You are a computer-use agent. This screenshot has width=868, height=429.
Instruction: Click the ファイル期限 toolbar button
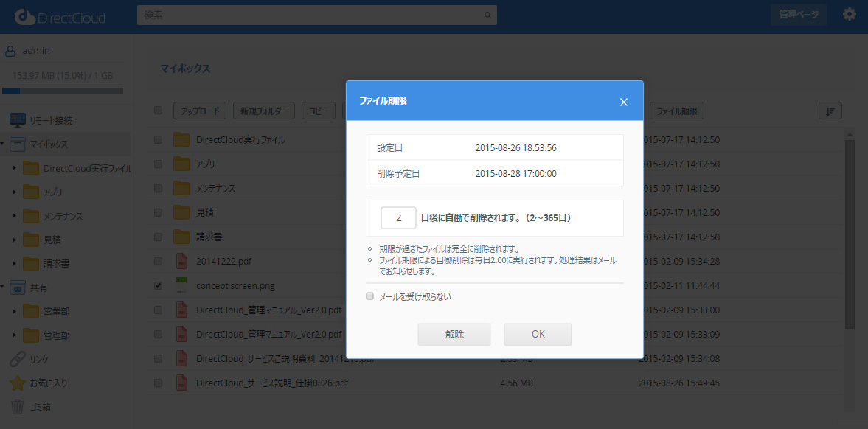pos(676,111)
